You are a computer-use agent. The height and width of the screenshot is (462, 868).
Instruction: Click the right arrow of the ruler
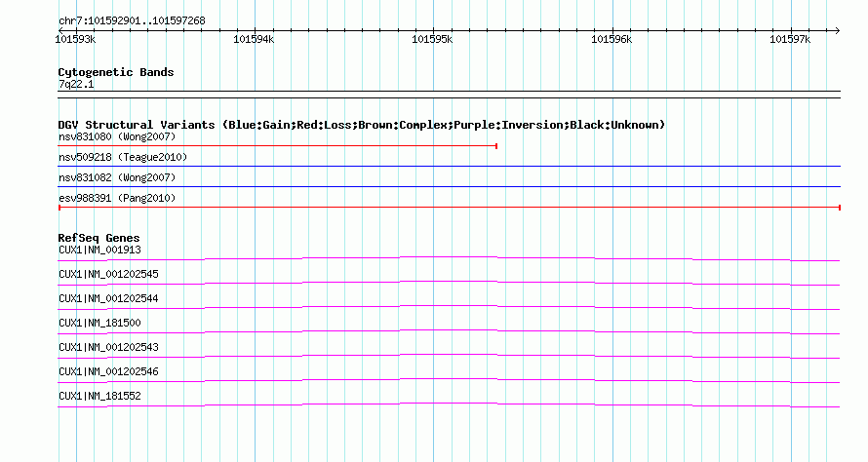click(x=837, y=30)
